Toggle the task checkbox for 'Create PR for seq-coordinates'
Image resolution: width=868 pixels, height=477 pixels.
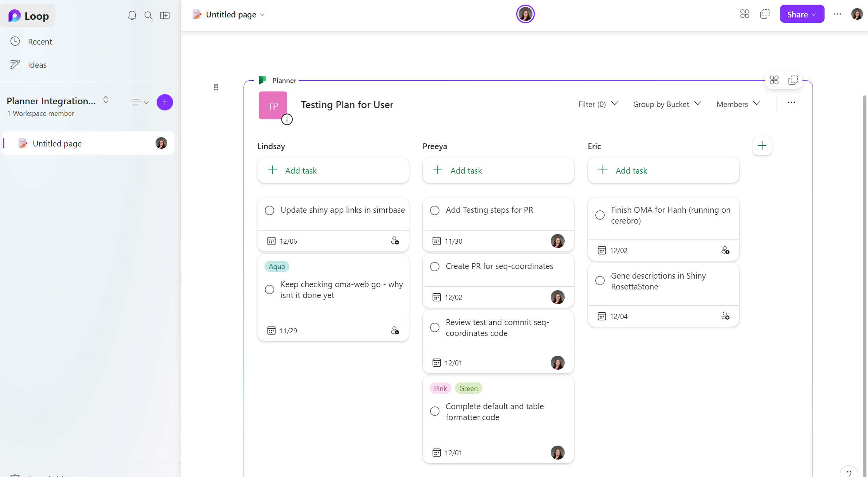tap(434, 266)
